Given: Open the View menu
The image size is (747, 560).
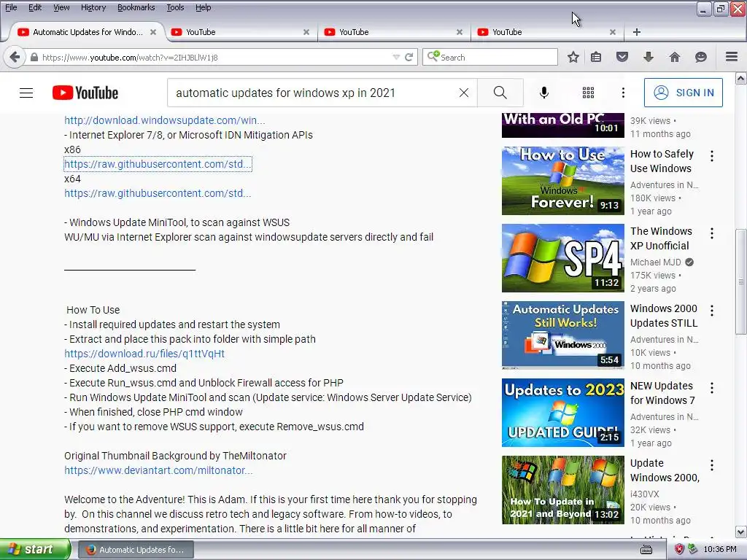Looking at the screenshot, I should click(61, 7).
